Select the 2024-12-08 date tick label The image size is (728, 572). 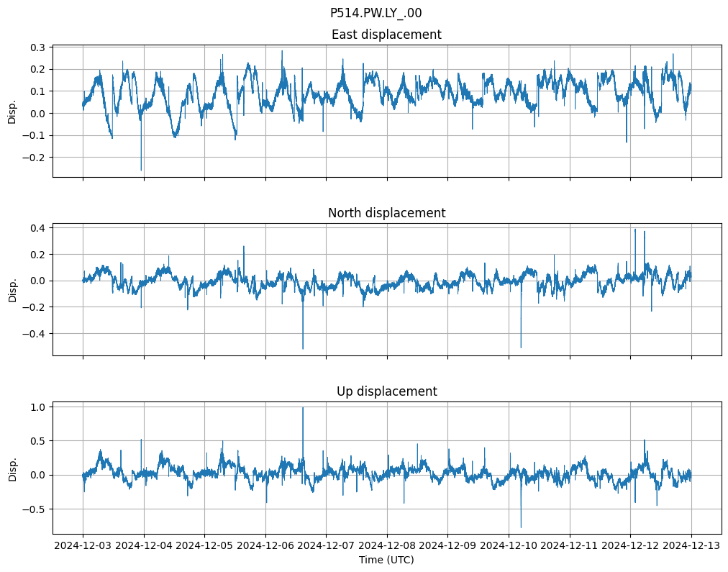pos(387,545)
